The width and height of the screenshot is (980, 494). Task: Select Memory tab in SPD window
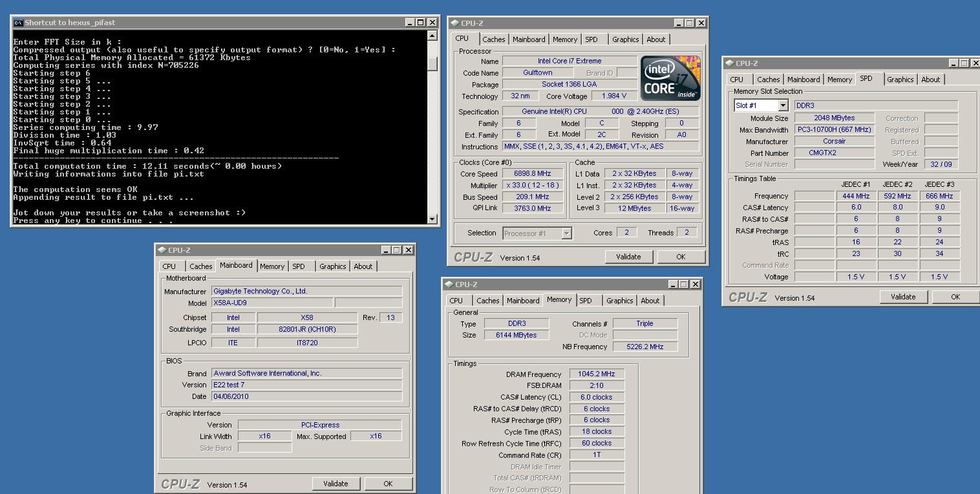(840, 80)
